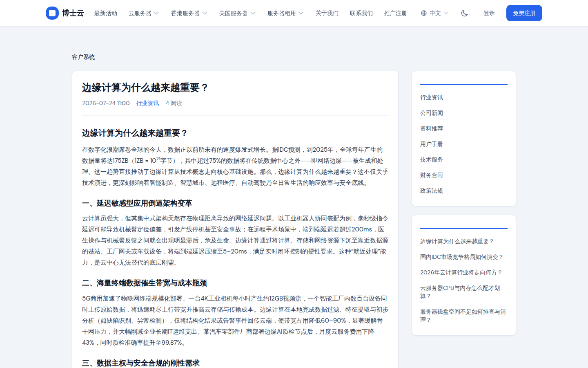This screenshot has height=368, width=588.
Task: Select 财务合同 category
Action: point(432,175)
